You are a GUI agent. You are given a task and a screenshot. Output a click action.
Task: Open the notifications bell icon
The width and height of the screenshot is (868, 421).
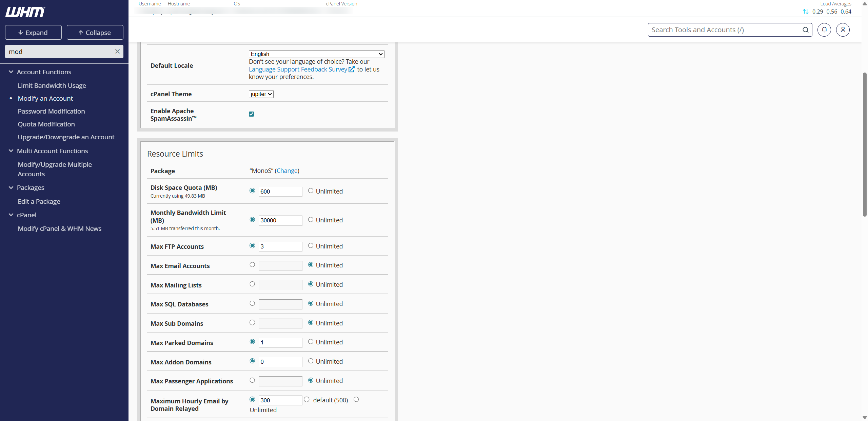click(x=824, y=30)
